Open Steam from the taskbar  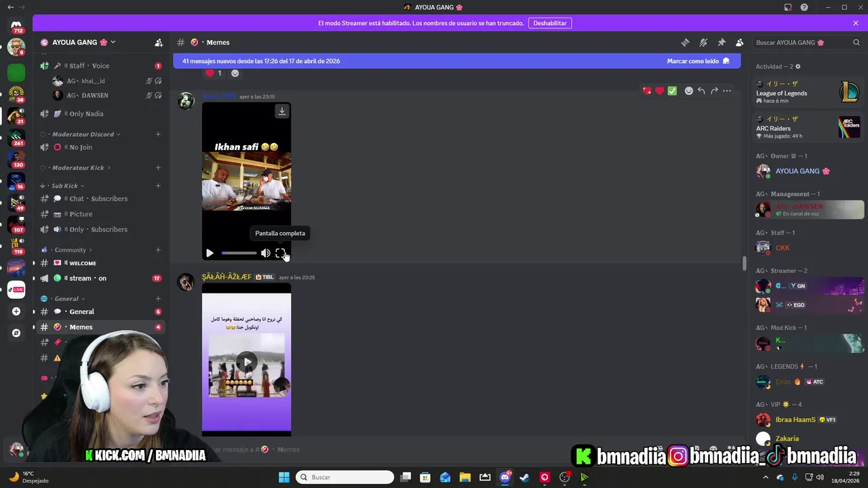525,477
